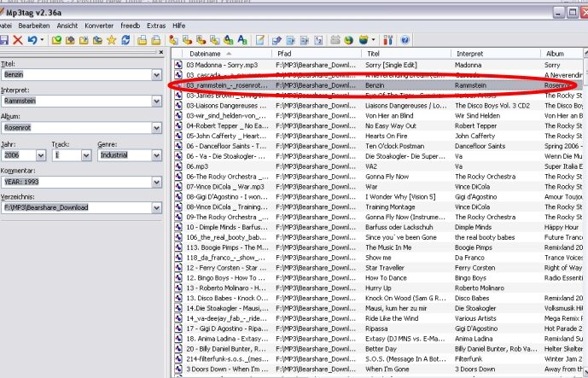588x378 pixels.
Task: Select artist cell 'Filterfunk'
Action: (x=469, y=358)
